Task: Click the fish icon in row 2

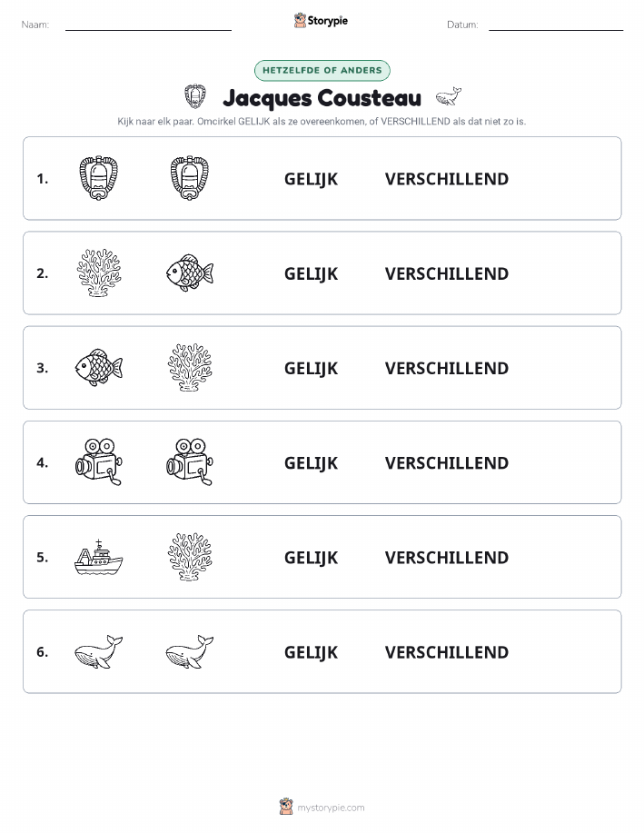Action: pyautogui.click(x=190, y=273)
